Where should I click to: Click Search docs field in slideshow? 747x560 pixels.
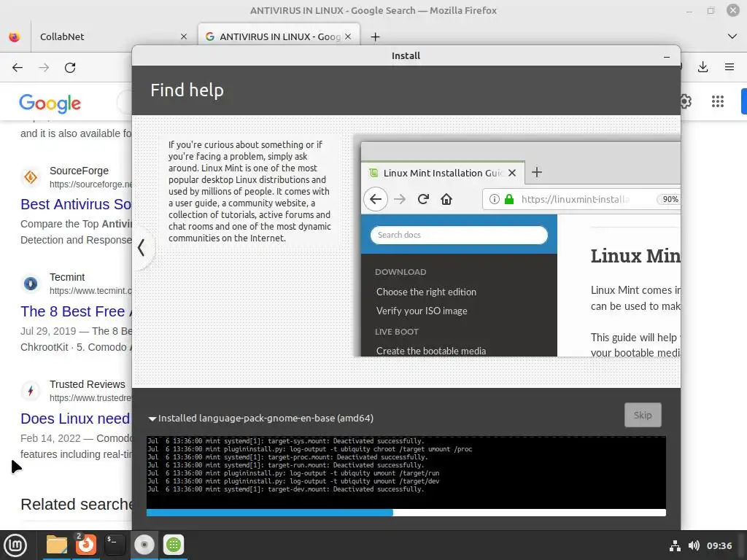click(459, 235)
